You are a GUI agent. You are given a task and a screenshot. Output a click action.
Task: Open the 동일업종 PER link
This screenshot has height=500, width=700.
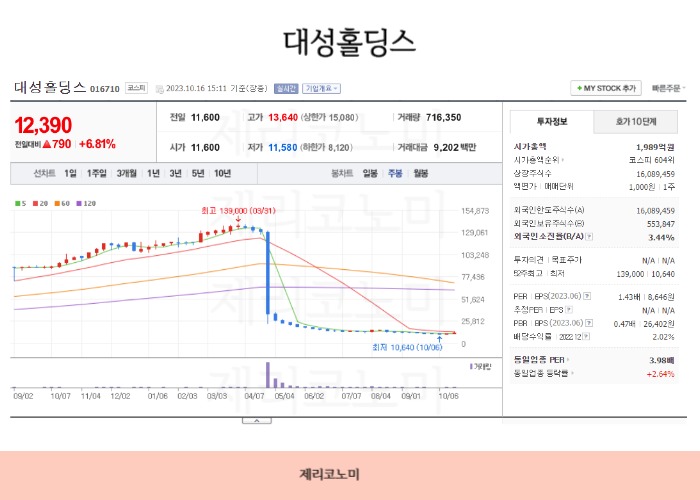click(541, 360)
